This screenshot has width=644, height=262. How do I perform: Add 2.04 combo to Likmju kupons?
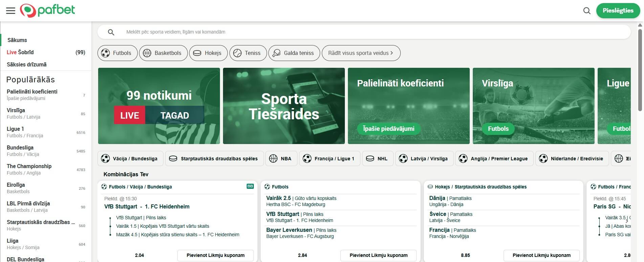216,256
